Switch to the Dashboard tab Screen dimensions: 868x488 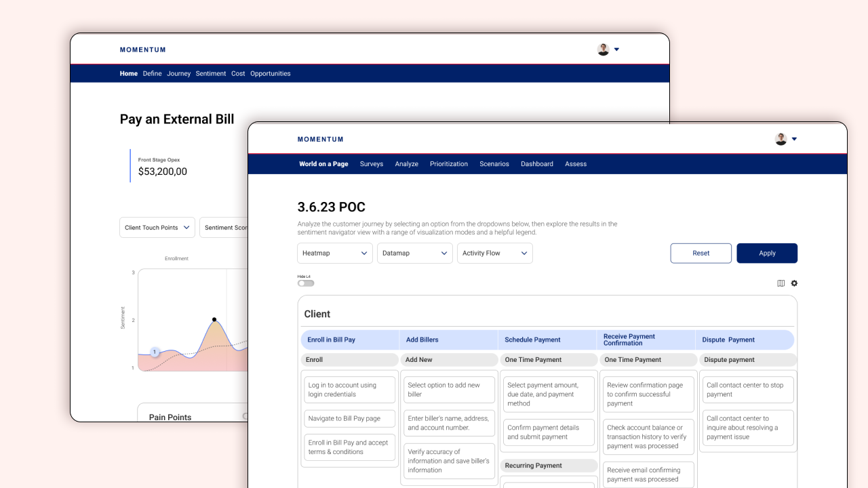pos(537,164)
